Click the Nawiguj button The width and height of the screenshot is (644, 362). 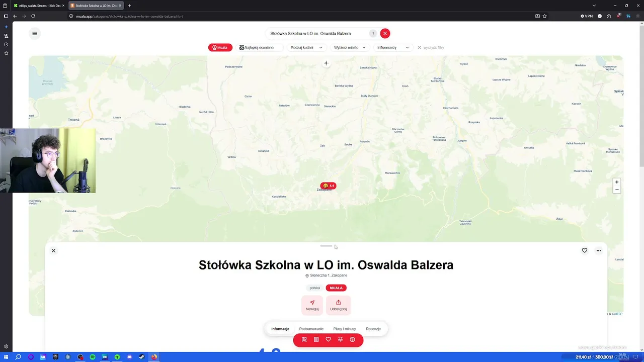[x=312, y=305]
